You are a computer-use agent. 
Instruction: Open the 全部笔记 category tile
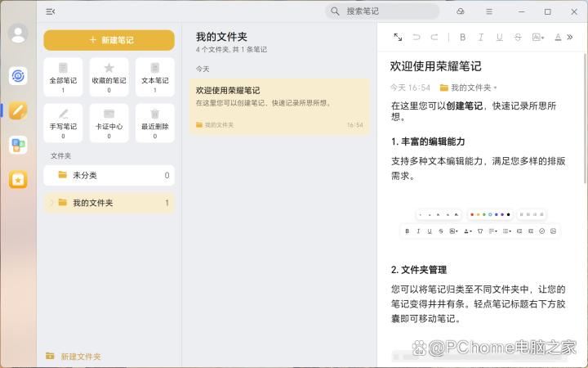(x=63, y=77)
